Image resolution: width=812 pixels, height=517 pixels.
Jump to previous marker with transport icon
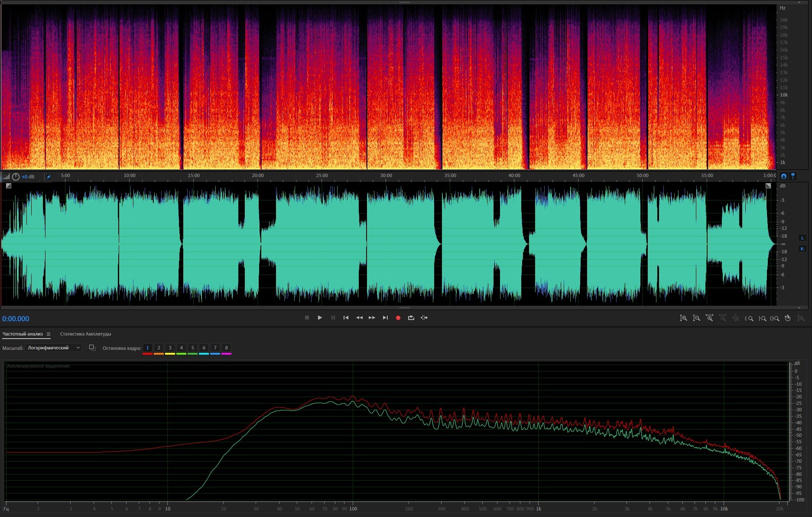346,318
